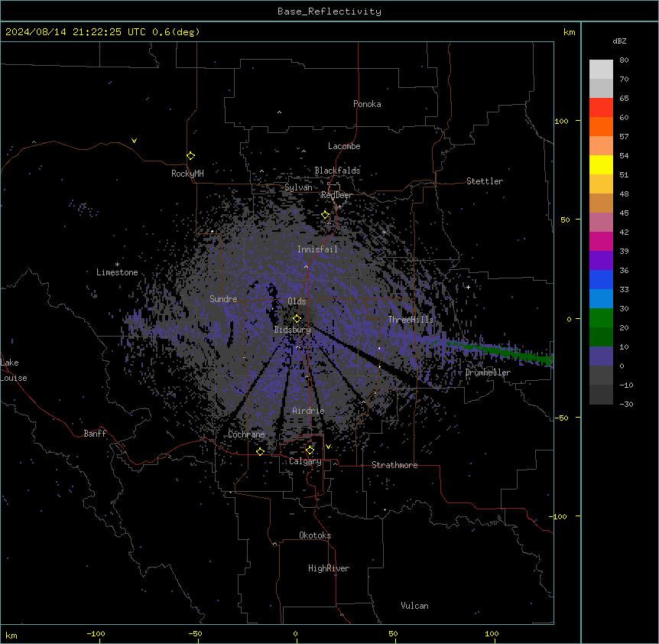The width and height of the screenshot is (659, 644).
Task: Click the km unit label at top right
Action: click(570, 32)
